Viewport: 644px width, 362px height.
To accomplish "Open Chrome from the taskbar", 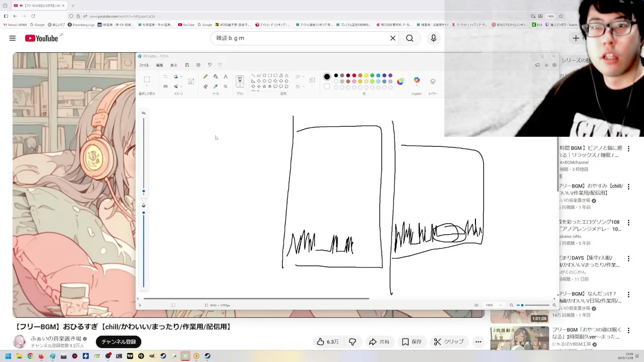I will (x=30, y=356).
